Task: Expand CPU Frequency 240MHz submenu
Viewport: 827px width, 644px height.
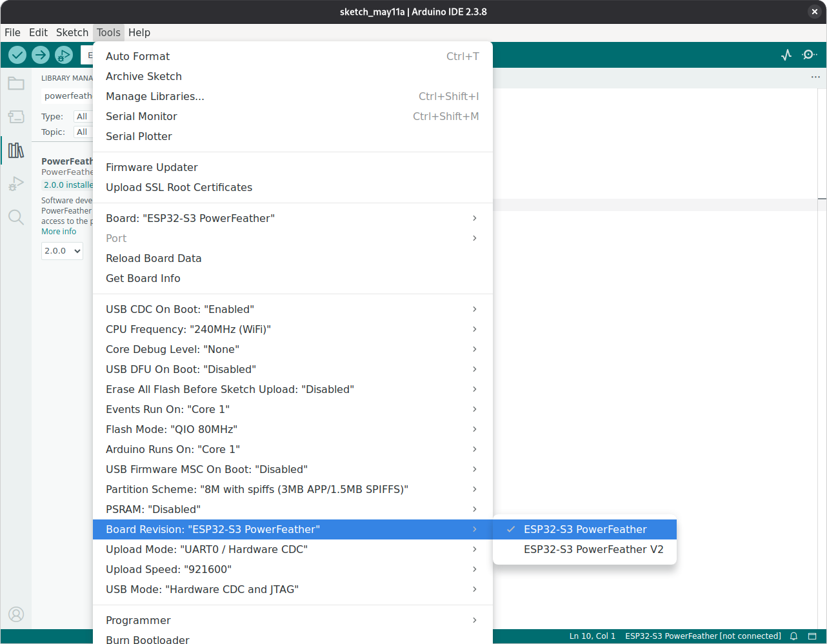Action: (x=293, y=329)
